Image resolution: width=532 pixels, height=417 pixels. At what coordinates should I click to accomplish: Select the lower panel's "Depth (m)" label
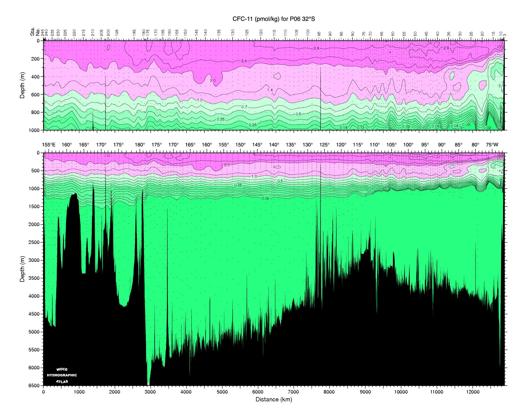pyautogui.click(x=22, y=269)
